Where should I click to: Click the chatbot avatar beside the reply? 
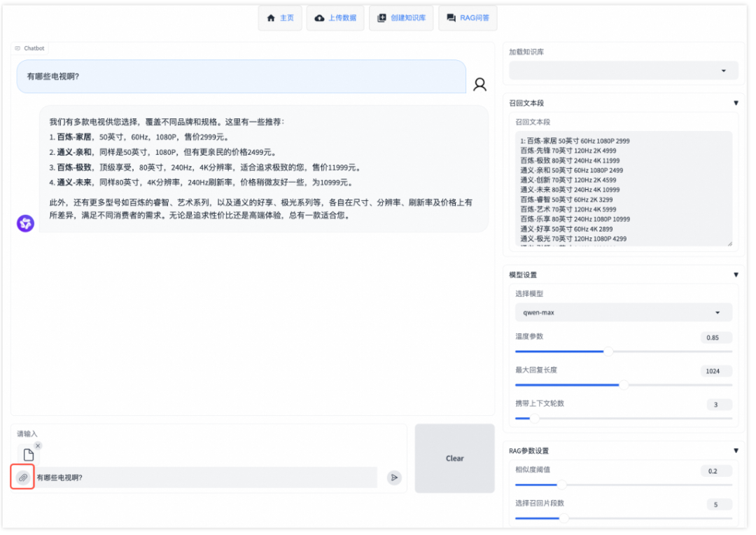tap(24, 223)
